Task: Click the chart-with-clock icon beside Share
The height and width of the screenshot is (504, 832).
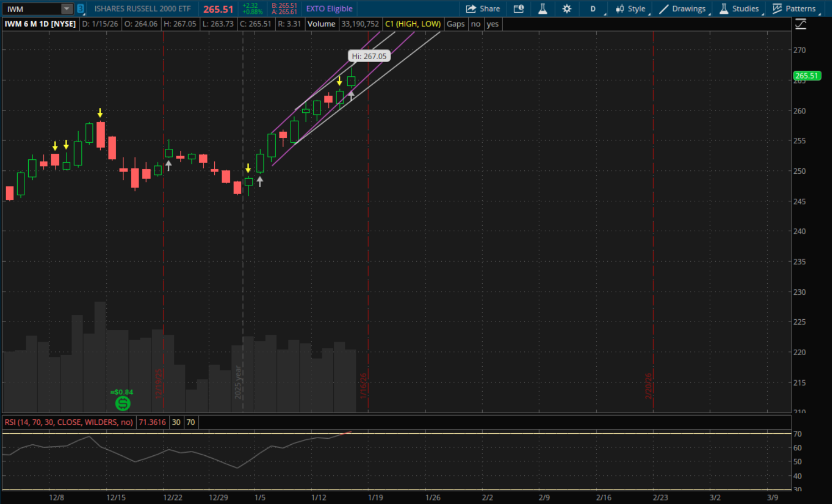Action: [x=519, y=9]
